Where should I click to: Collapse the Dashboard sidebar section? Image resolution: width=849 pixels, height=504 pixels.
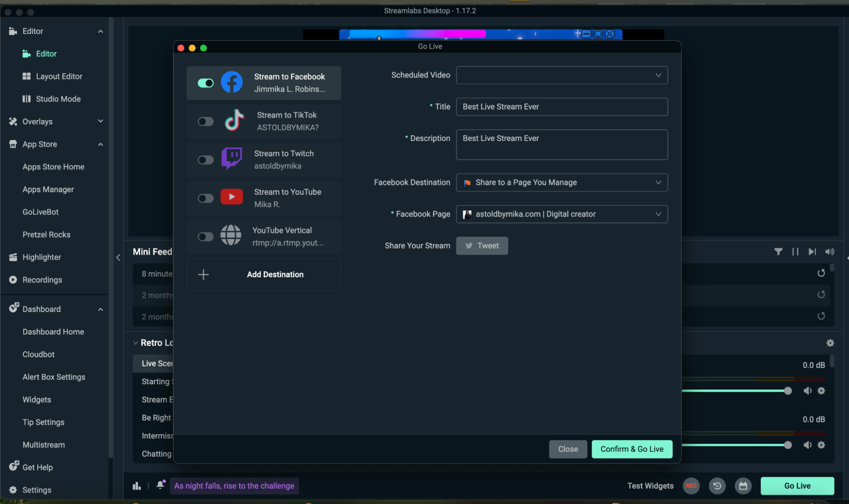point(100,309)
